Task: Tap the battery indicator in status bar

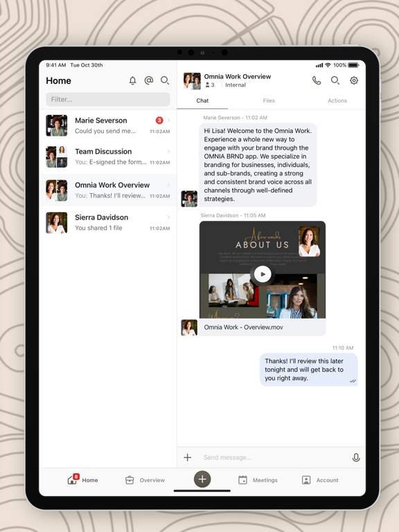Action: [x=353, y=65]
